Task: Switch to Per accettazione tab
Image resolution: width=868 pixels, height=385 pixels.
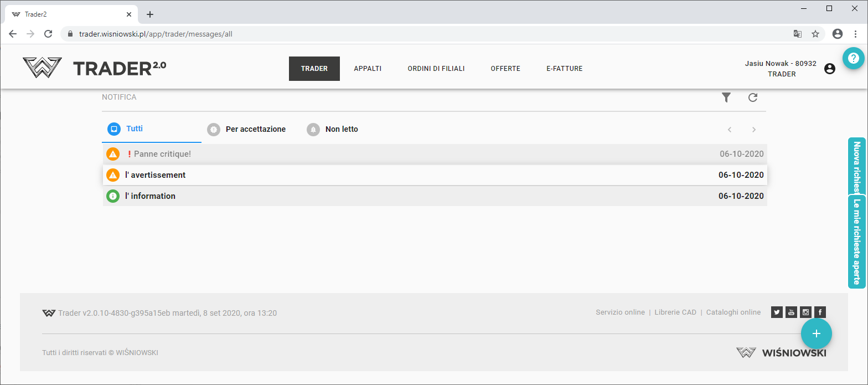Action: (255, 129)
